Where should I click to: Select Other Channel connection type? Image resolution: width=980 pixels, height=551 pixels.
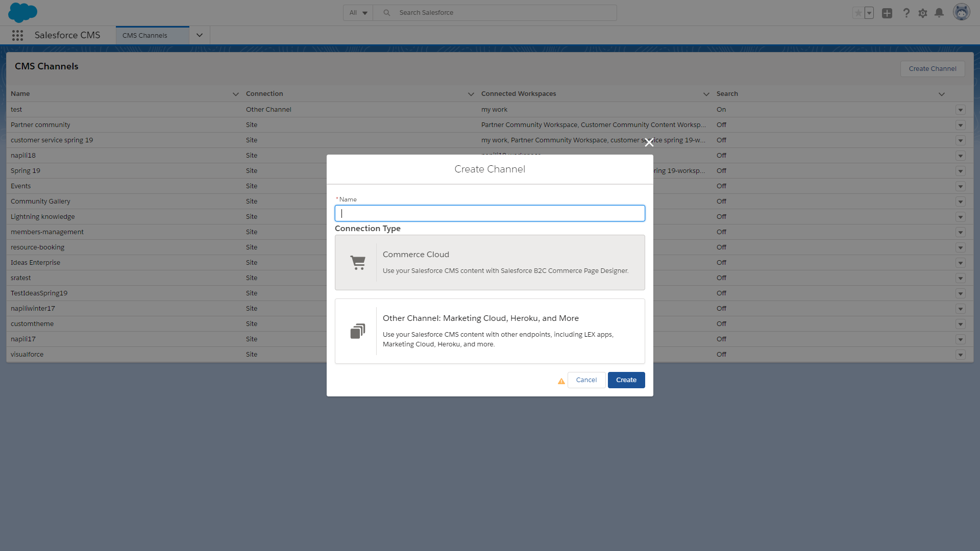point(489,331)
